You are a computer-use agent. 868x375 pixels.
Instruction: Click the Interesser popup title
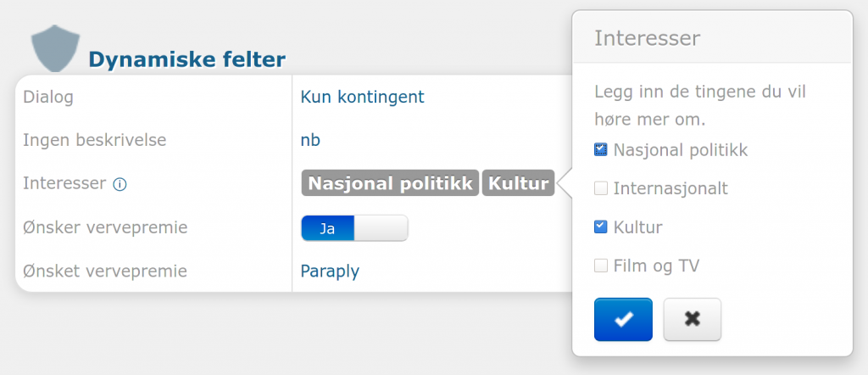(x=647, y=38)
